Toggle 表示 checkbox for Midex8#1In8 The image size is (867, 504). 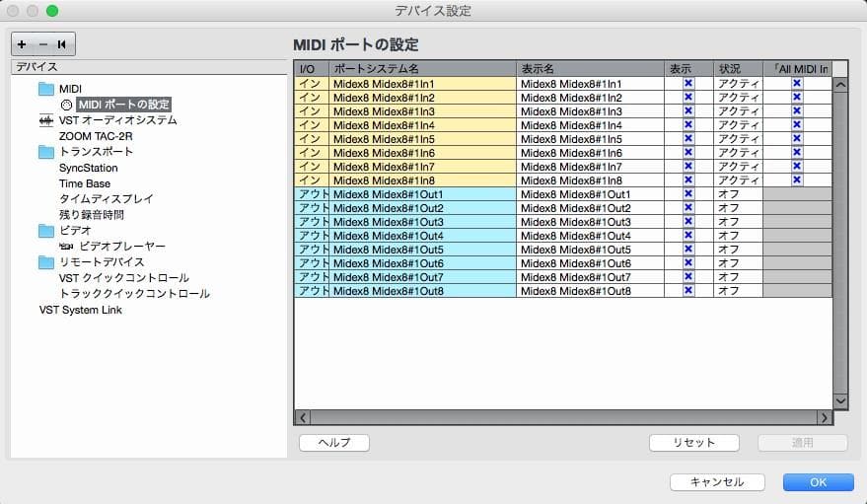[x=688, y=180]
